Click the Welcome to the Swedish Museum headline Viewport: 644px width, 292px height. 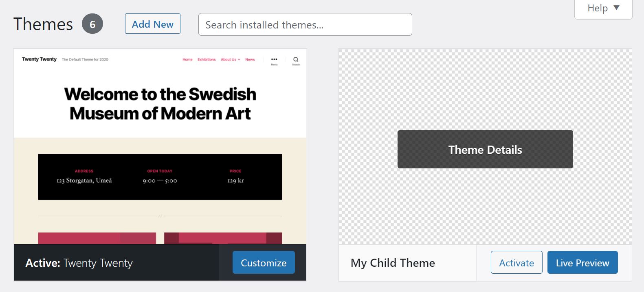click(x=160, y=104)
